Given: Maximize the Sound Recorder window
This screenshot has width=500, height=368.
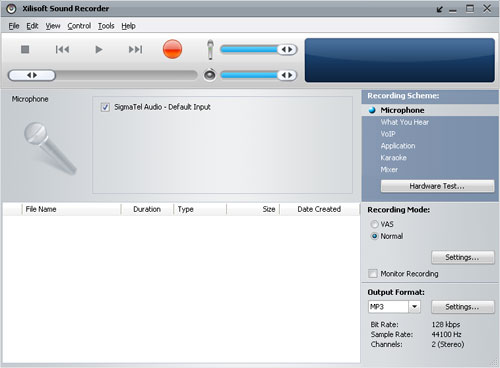Looking at the screenshot, I should click(470, 9).
